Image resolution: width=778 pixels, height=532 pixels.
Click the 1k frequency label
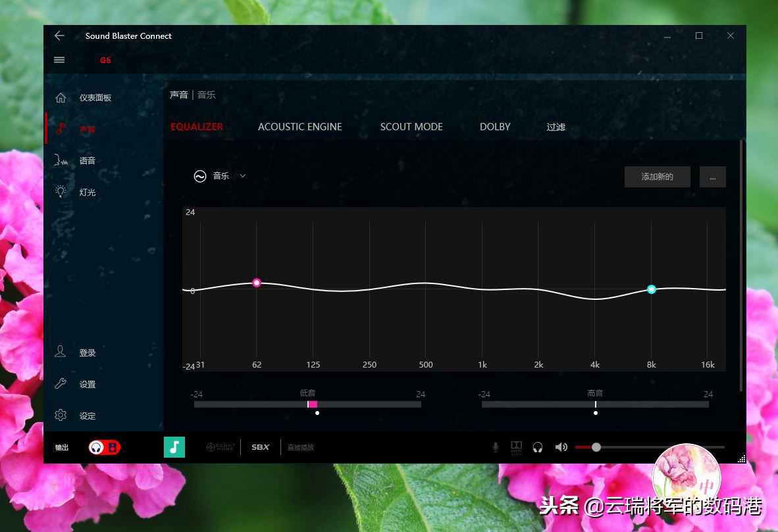(x=482, y=365)
